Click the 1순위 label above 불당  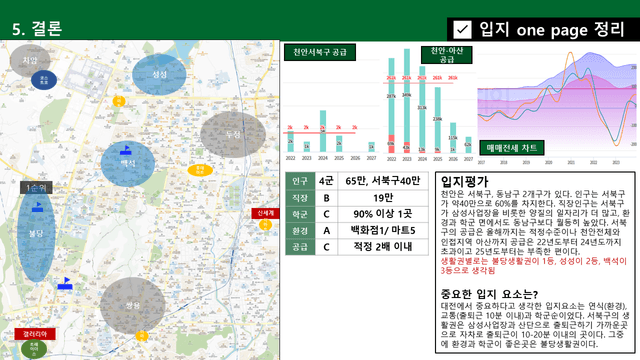[x=36, y=188]
